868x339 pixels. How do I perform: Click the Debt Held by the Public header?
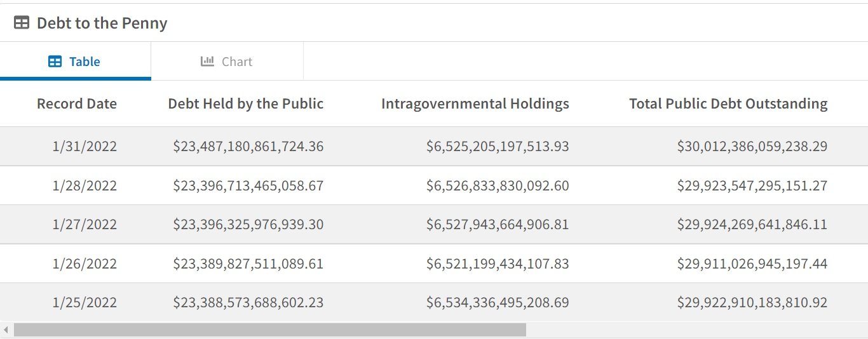point(245,103)
